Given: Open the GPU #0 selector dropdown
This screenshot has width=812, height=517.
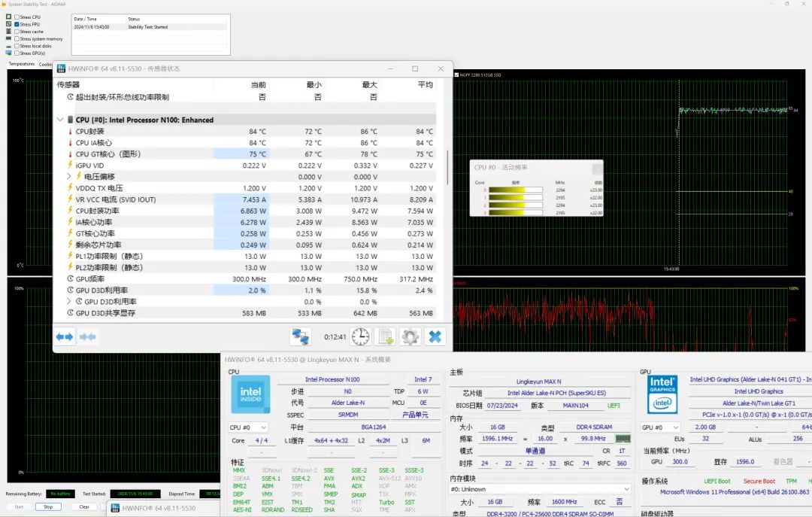Looking at the screenshot, I should (x=660, y=427).
